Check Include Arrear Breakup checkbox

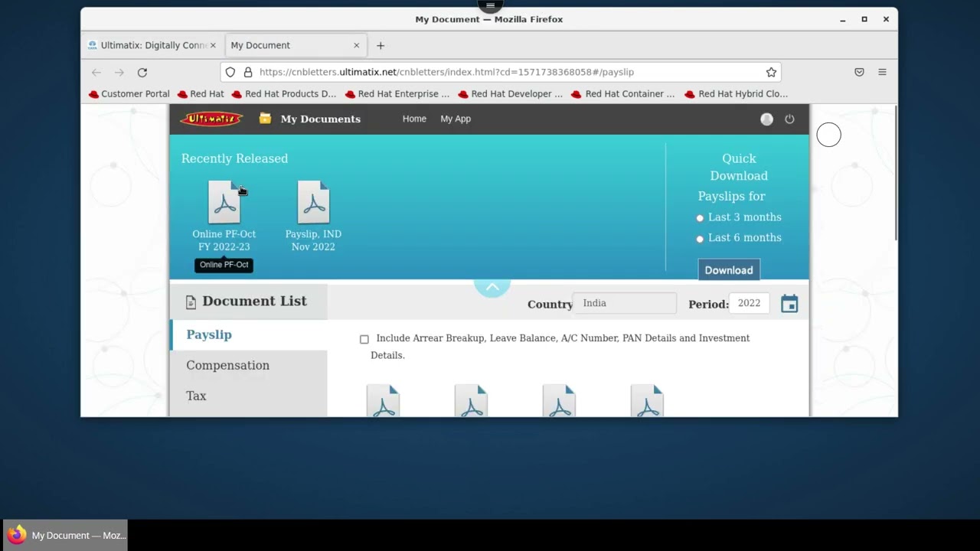(x=364, y=339)
